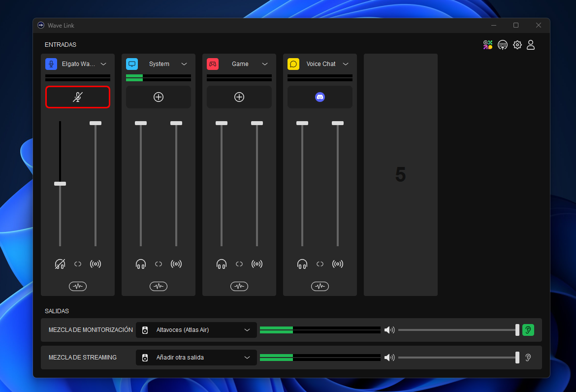The height and width of the screenshot is (392, 576).
Task: Add an app to Game channel
Action: coord(239,97)
